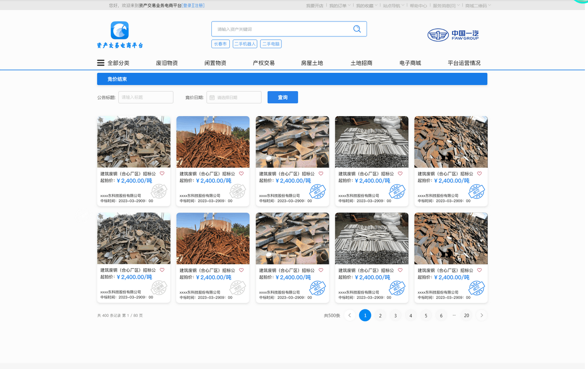Focus the 公告标题 input field
The width and height of the screenshot is (588, 369).
(x=146, y=97)
